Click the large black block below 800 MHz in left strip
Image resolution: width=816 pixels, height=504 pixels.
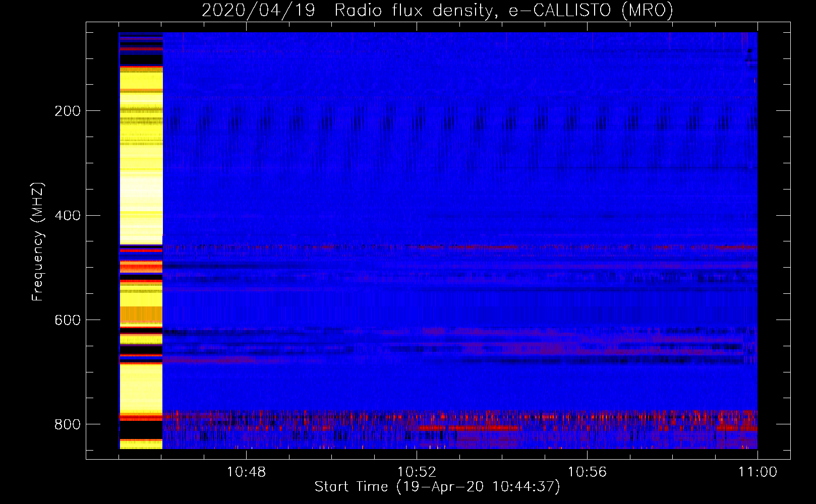coord(141,430)
